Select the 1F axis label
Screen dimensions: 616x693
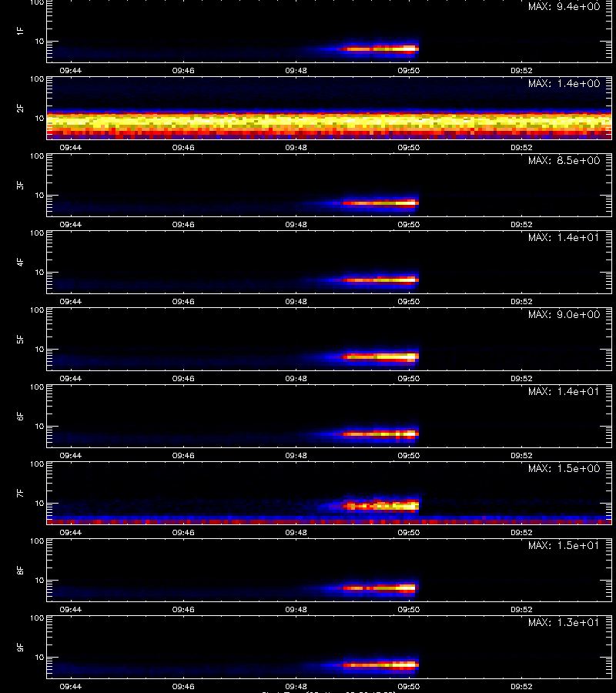[x=20, y=31]
